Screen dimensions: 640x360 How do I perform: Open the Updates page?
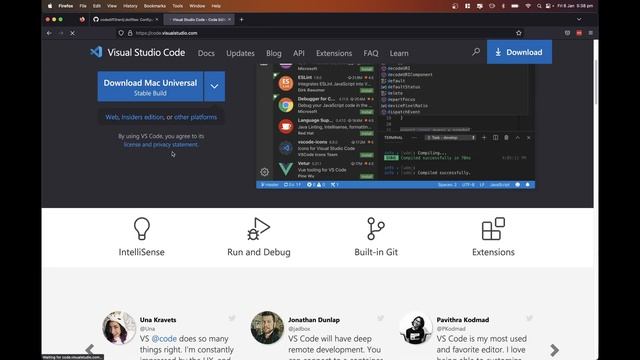pos(240,53)
